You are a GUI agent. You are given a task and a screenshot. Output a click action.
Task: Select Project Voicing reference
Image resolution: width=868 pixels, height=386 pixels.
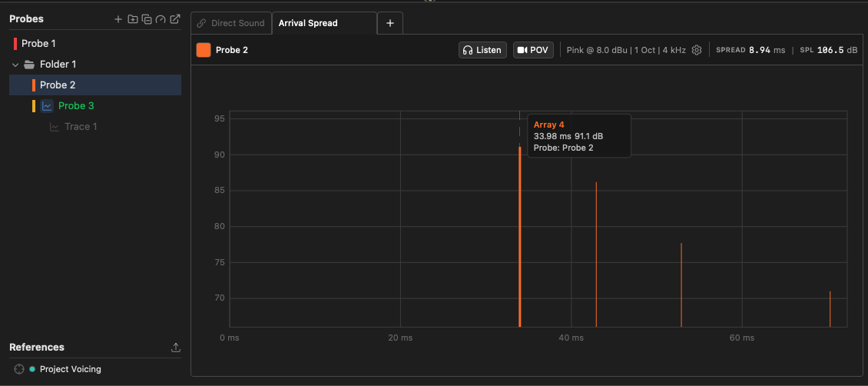click(71, 369)
